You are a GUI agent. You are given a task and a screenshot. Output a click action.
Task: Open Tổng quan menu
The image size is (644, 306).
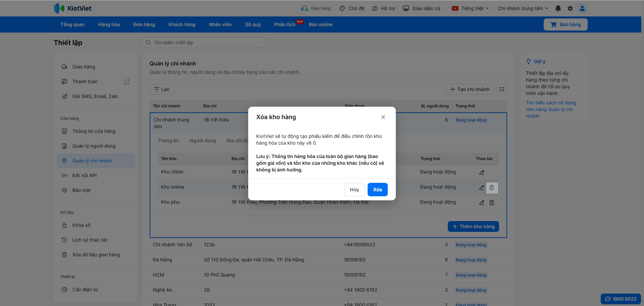point(72,24)
